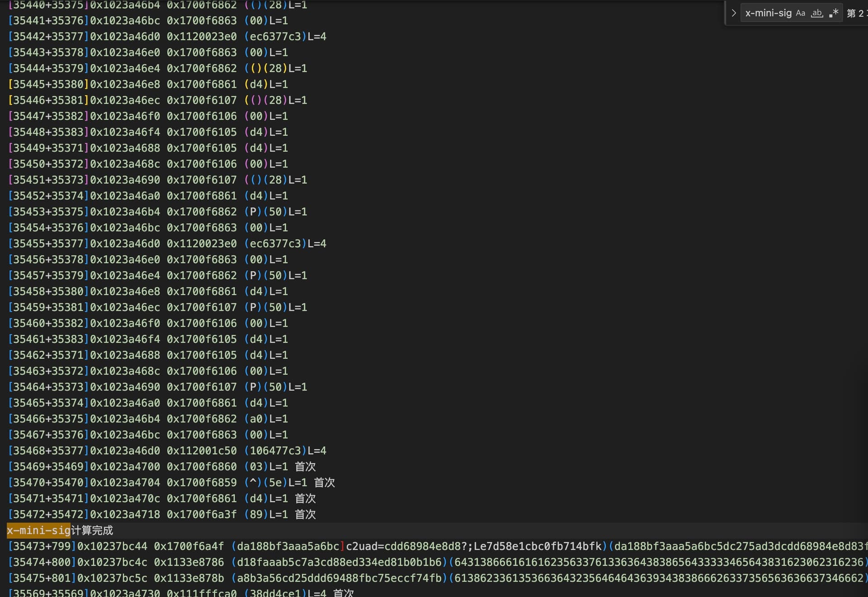Click the highlighted x-mini-sig match text
868x597 pixels.
(39, 530)
